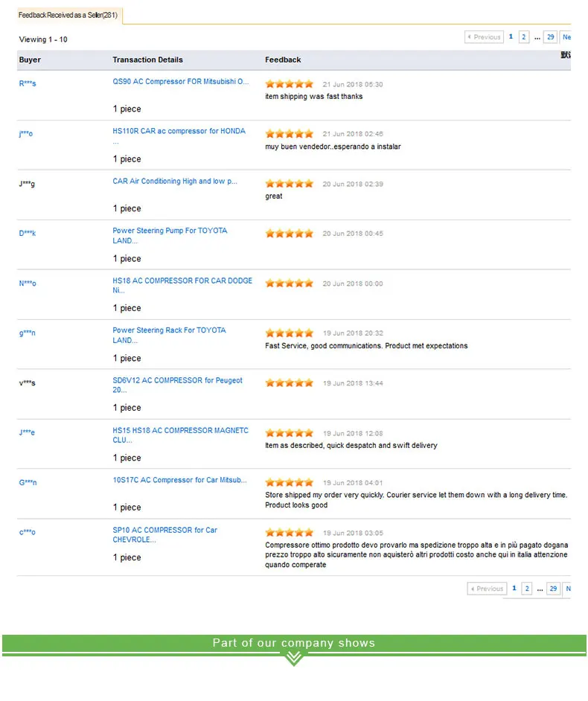Click the Transaction Details column header
588x701 pixels.
[x=147, y=60]
